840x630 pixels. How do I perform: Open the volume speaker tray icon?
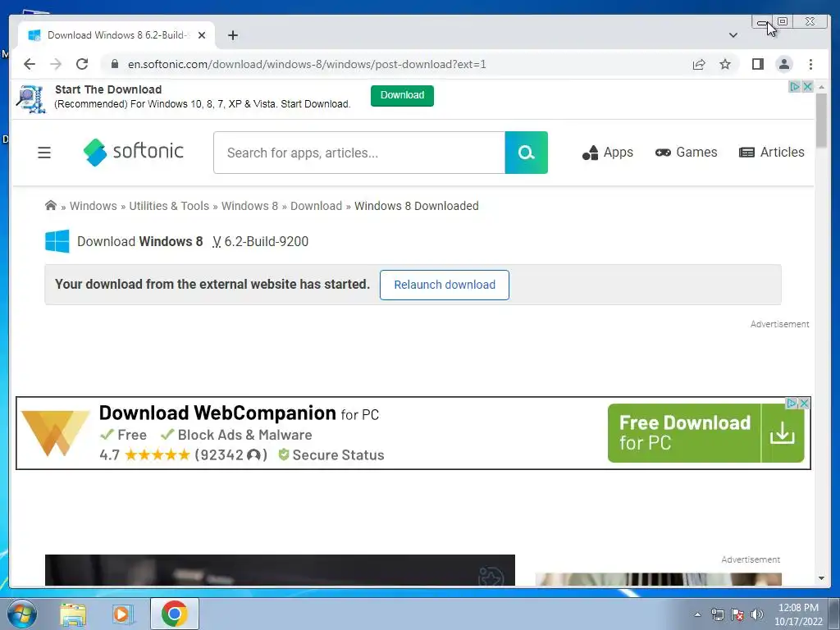[x=756, y=614]
